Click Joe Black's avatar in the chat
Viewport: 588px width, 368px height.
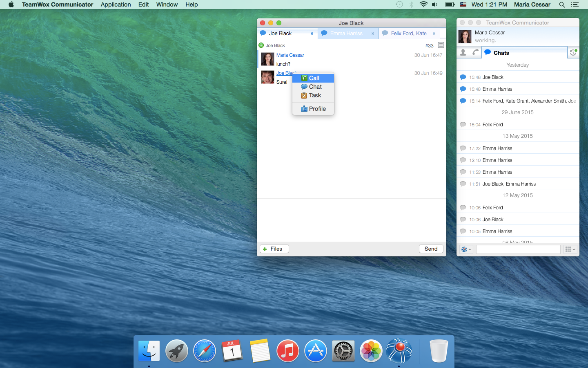pyautogui.click(x=267, y=77)
